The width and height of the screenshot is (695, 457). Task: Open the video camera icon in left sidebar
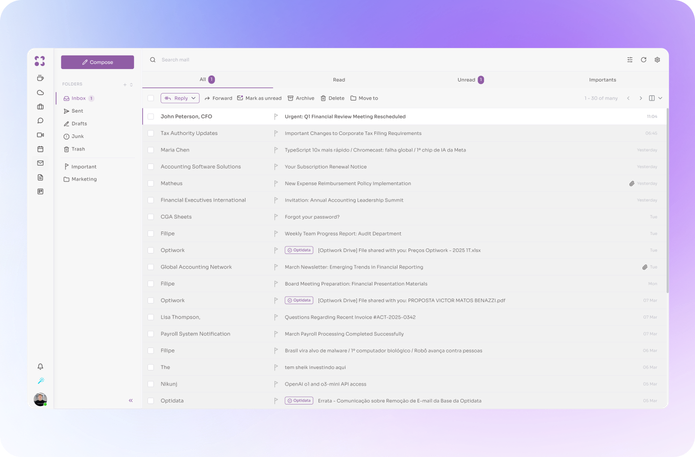(x=40, y=134)
